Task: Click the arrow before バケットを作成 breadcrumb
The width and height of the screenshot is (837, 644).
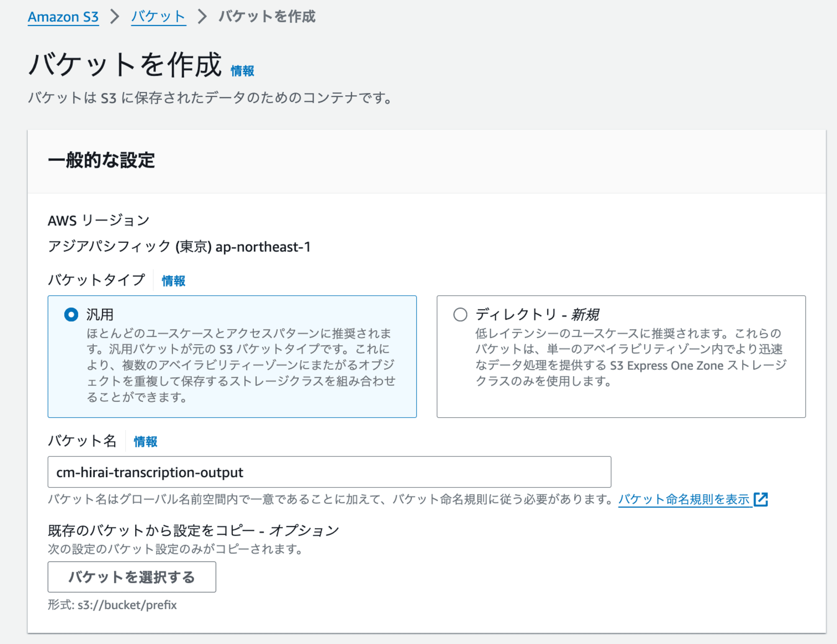Action: (202, 17)
